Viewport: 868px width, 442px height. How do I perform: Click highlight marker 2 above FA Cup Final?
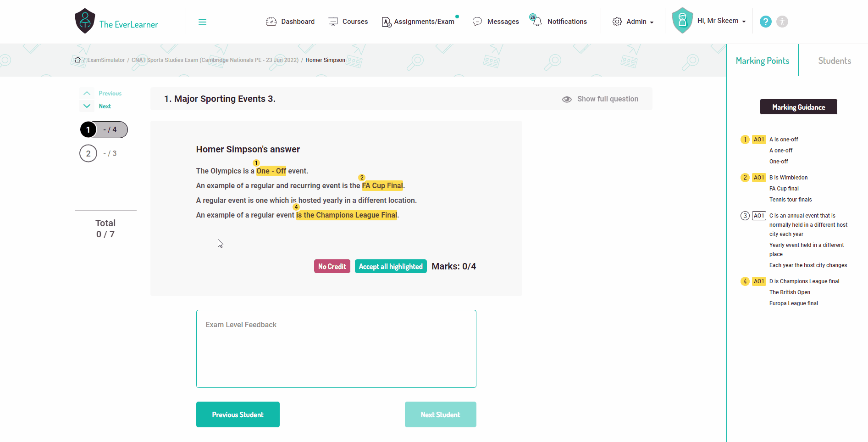[362, 178]
